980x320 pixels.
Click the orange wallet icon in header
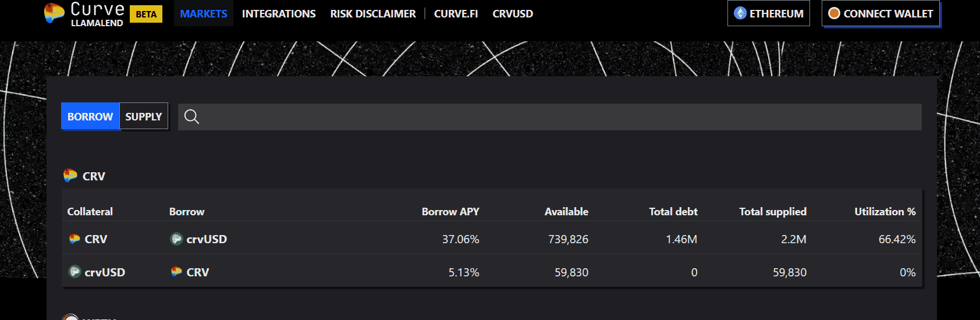(834, 13)
